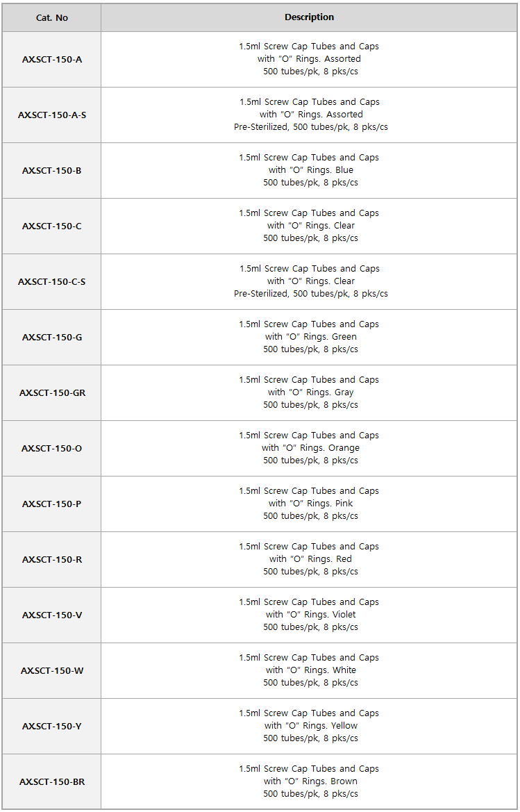Click the AXSCT-150-C-S catalog cell
Viewport: 520px width, 812px height.
52,282
